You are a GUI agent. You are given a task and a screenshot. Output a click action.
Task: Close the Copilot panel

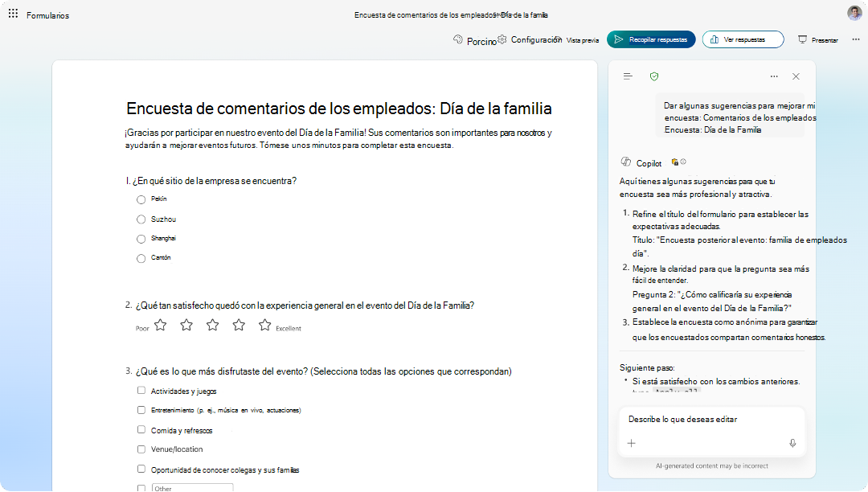point(796,76)
